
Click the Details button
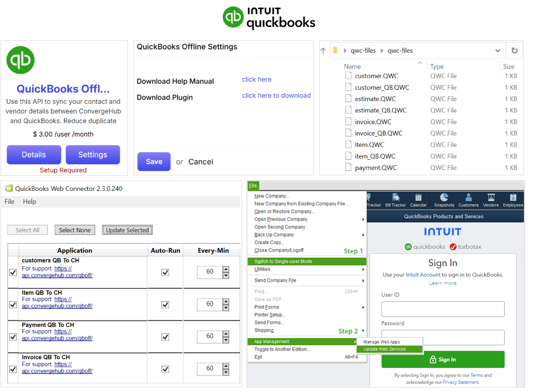[34, 155]
